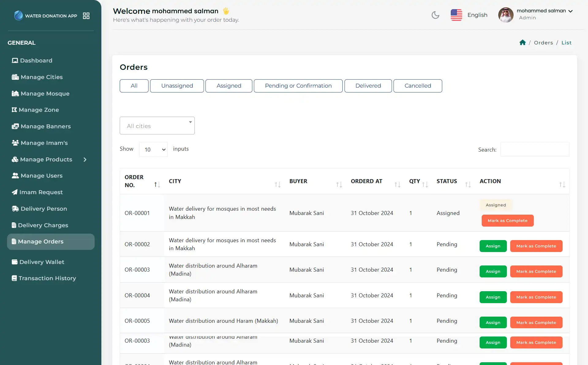Image resolution: width=588 pixels, height=365 pixels.
Task: Click the Imam Request sidebar icon
Action: click(14, 192)
